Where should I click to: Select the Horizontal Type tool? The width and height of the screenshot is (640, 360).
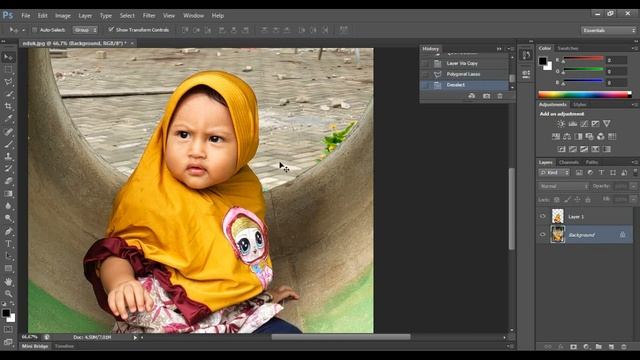tap(8, 244)
